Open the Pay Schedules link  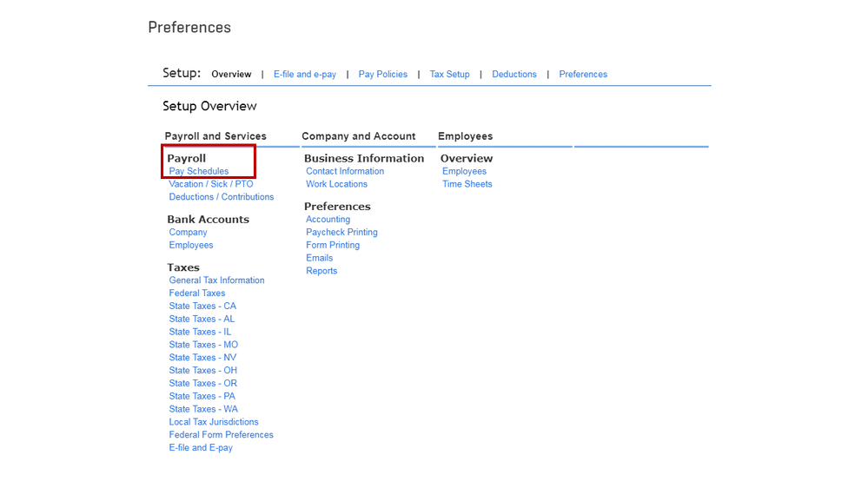tap(199, 171)
